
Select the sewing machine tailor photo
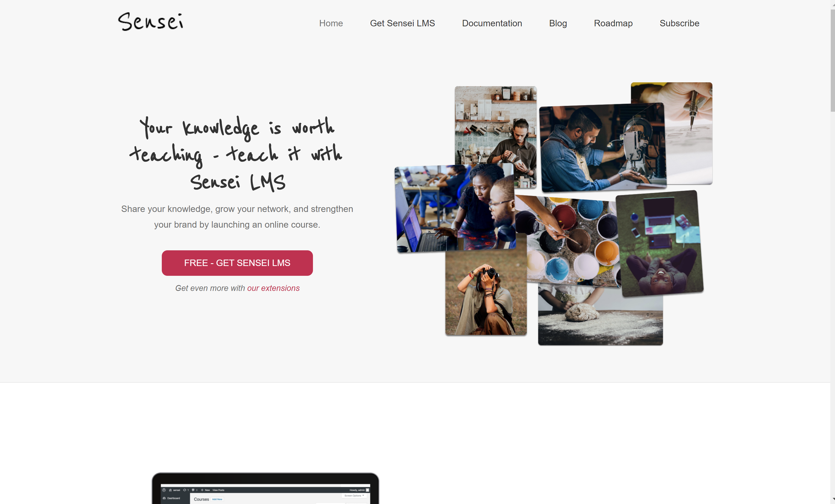(603, 148)
